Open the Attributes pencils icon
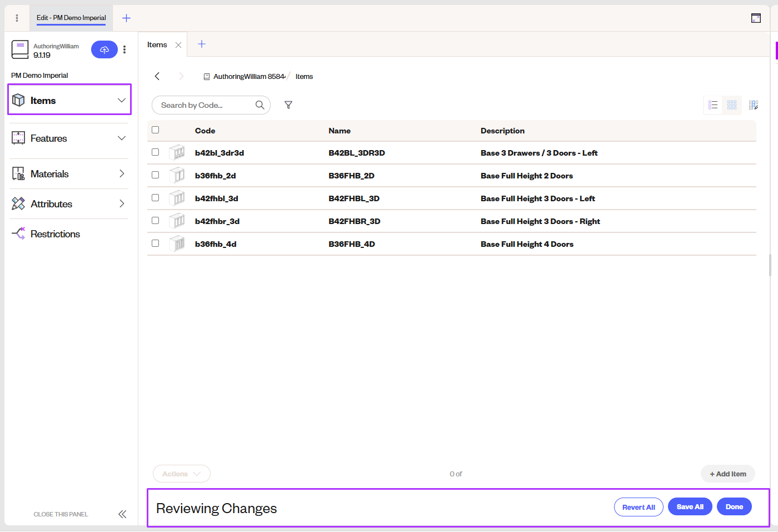 (18, 203)
